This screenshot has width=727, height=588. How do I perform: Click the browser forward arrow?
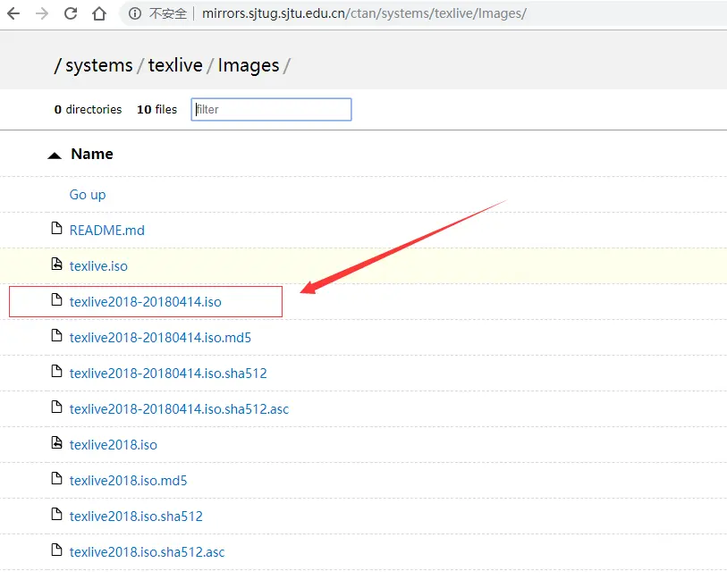[x=42, y=14]
